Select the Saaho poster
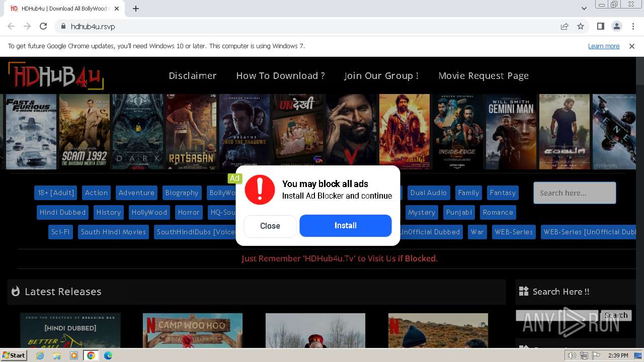This screenshot has width=644, height=362. (x=565, y=132)
